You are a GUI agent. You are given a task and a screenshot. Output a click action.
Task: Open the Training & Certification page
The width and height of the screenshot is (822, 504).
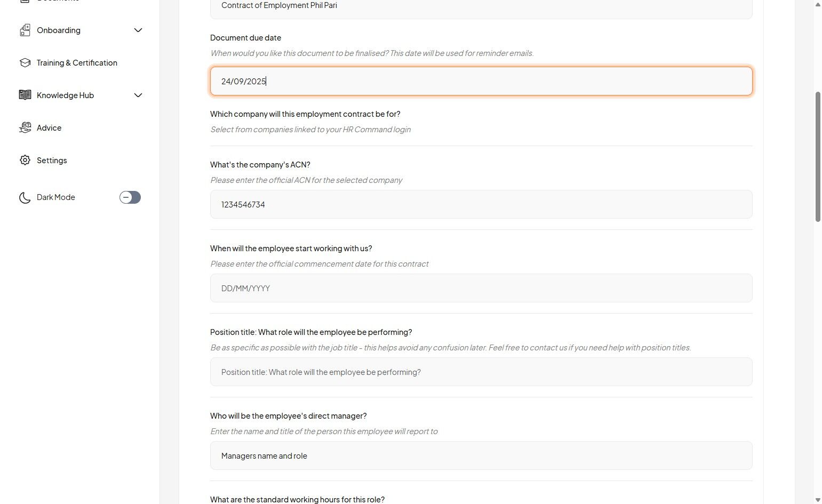77,63
